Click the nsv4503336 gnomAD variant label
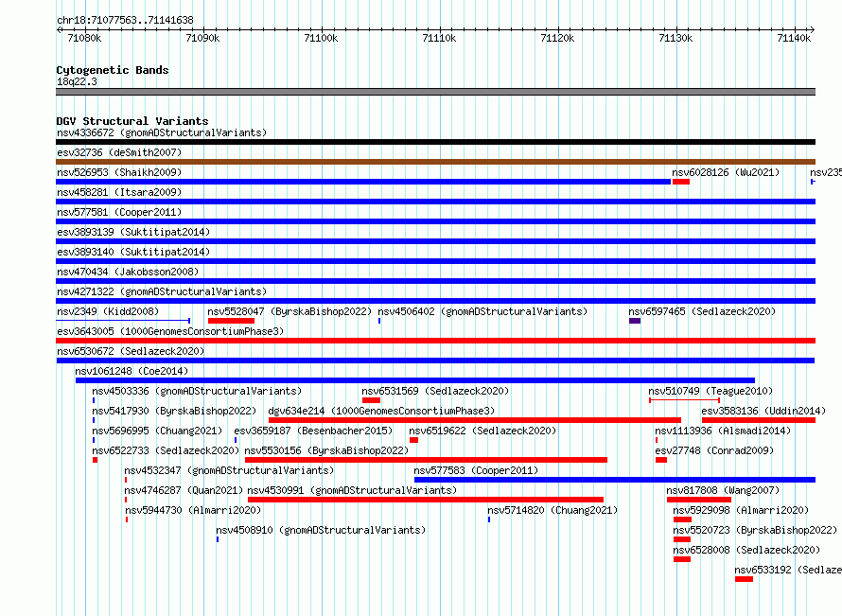 tap(197, 391)
